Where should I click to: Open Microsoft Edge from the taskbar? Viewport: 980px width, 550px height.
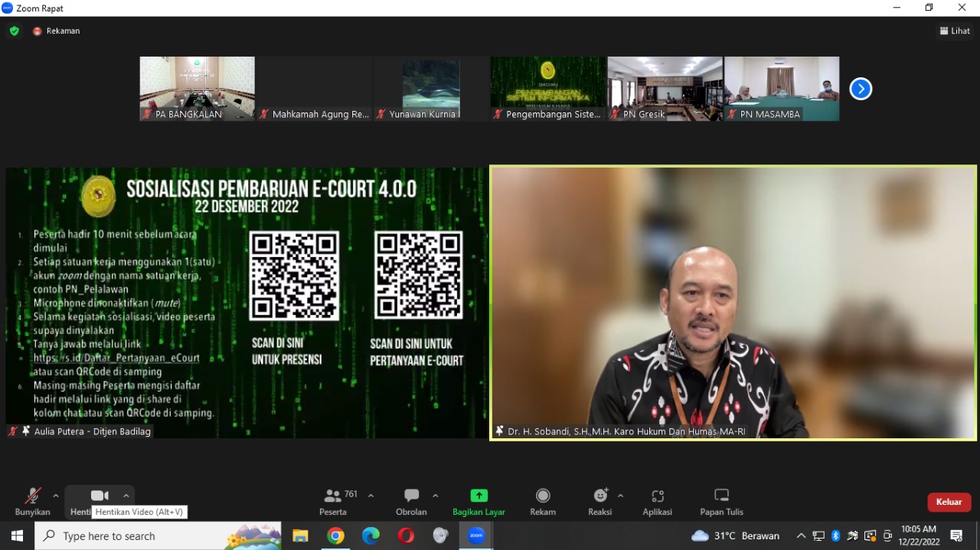point(371,535)
